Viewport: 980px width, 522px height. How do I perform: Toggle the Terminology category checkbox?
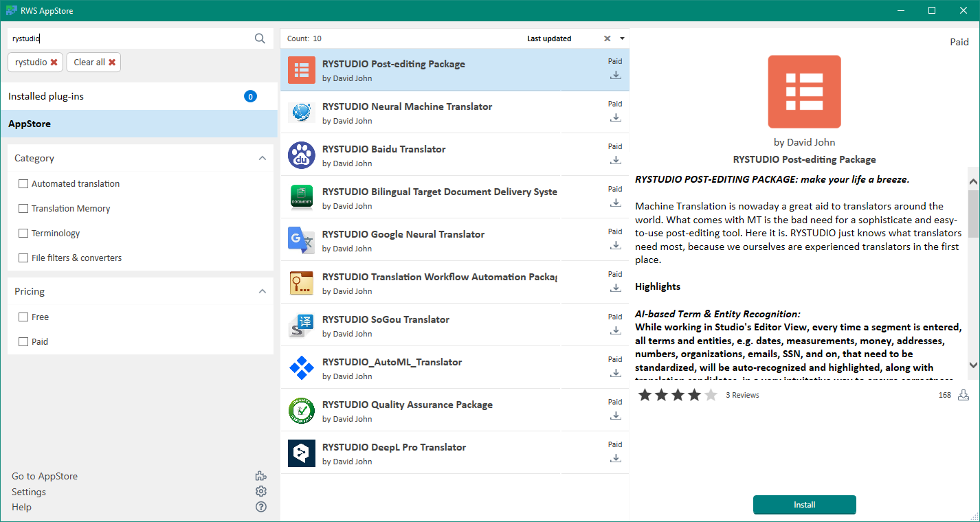[23, 234]
